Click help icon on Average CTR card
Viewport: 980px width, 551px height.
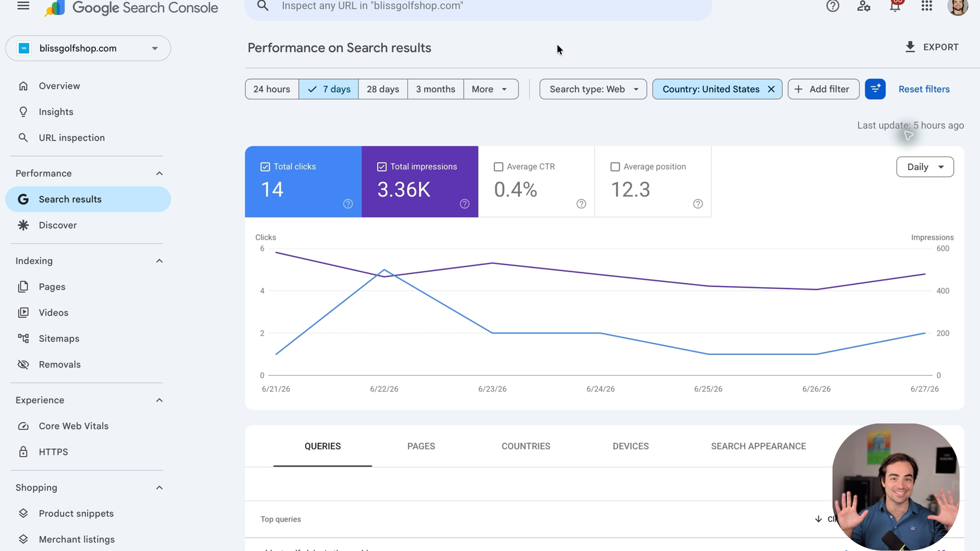(x=581, y=204)
